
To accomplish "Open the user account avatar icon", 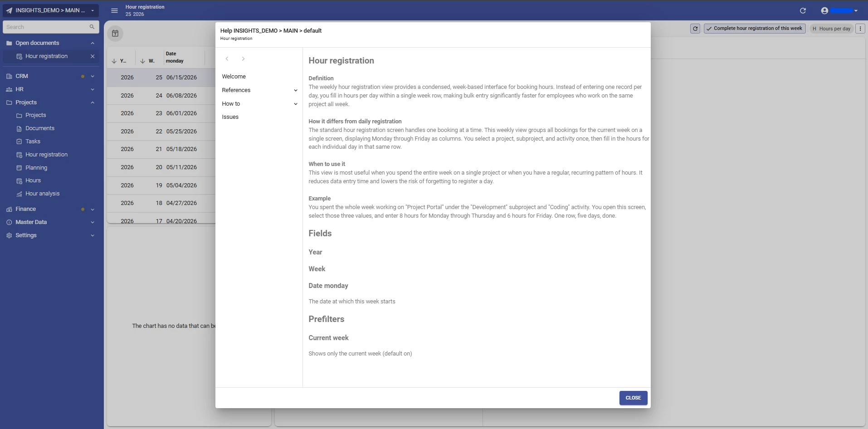I will (x=824, y=10).
